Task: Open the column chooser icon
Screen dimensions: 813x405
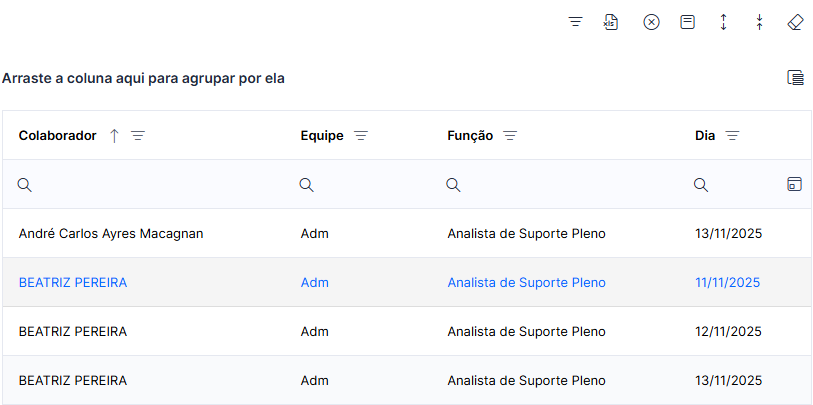Action: pos(795,78)
